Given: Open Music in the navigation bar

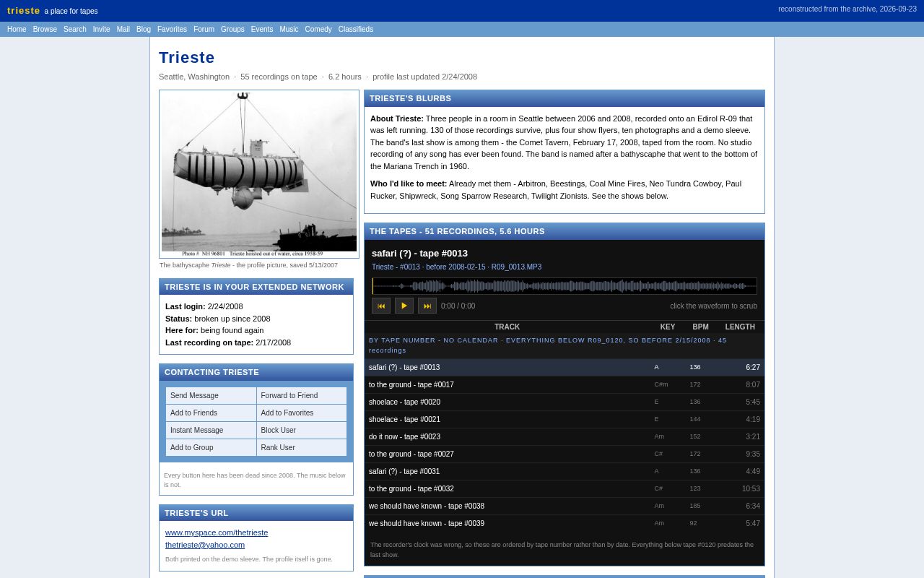Looking at the screenshot, I should (289, 30).
